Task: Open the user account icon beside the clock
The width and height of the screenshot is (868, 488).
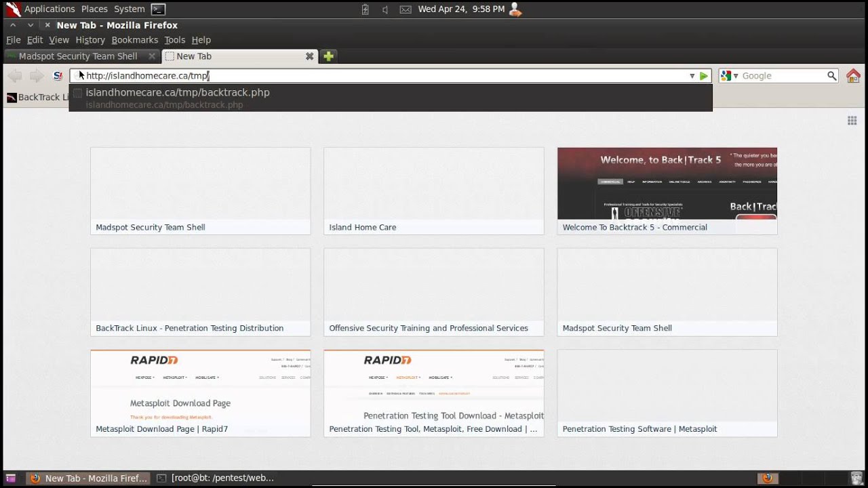Action: [515, 9]
